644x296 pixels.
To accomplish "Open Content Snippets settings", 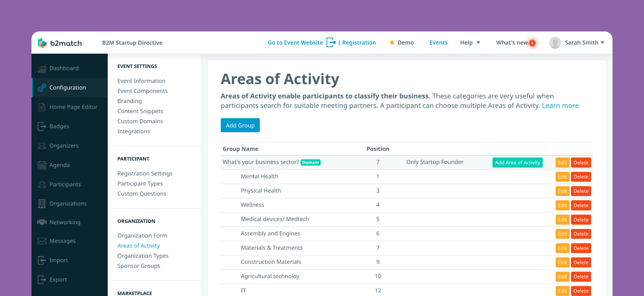I will pos(140,111).
